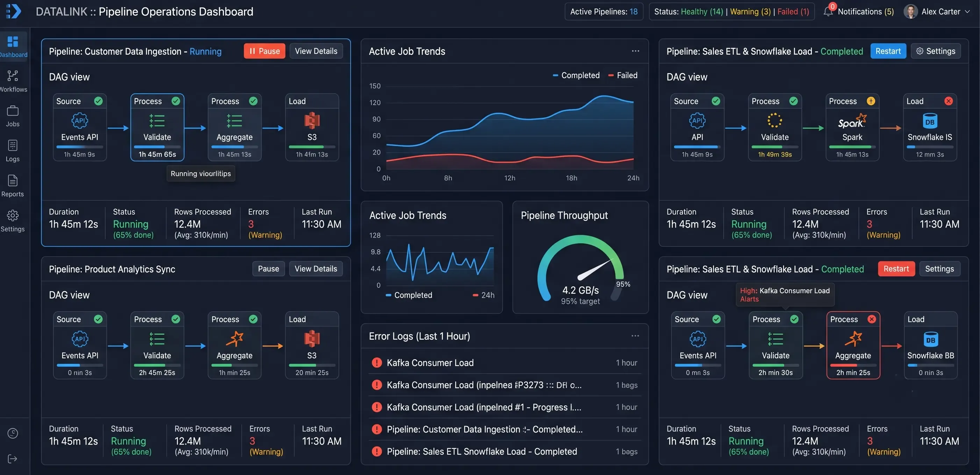The image size is (980, 475).
Task: Click the Active Pipelines: 18 indicator
Action: [604, 12]
